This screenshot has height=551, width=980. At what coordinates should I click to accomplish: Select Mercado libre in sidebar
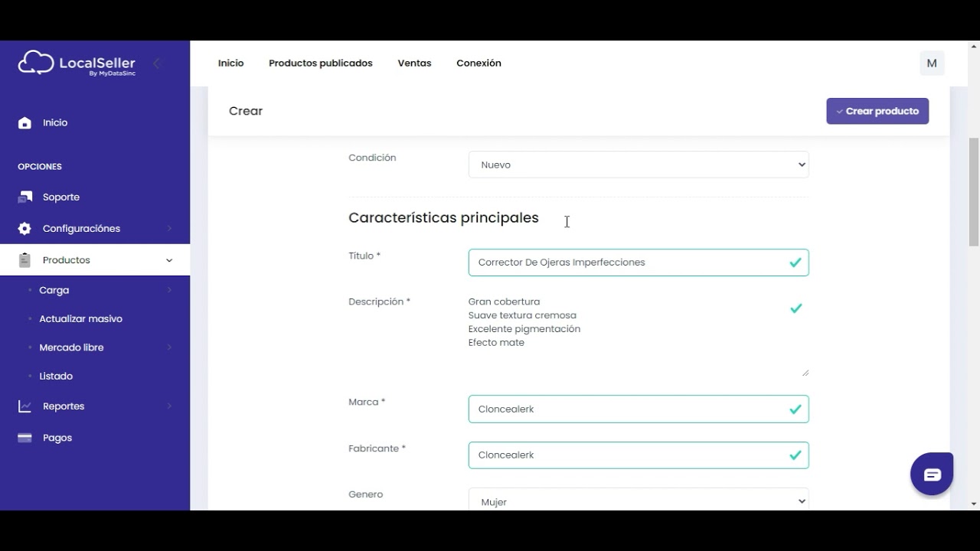coord(71,347)
